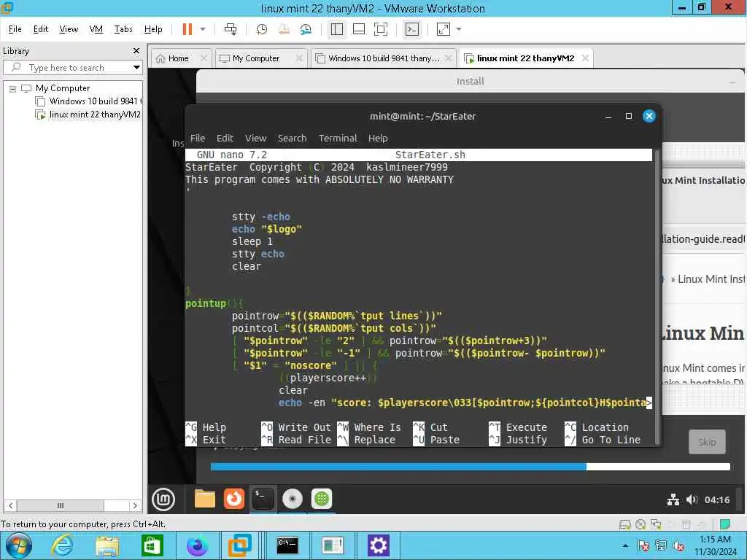The width and height of the screenshot is (747, 560).
Task: Launch Internet Explorer from taskbar
Action: [x=62, y=545]
